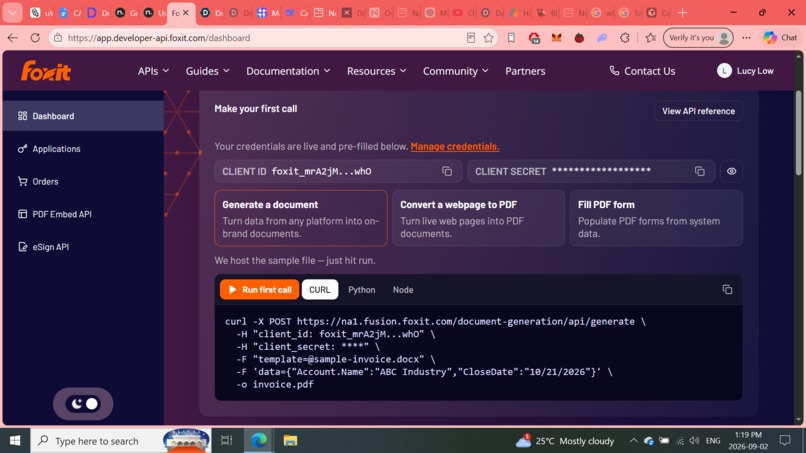This screenshot has width=806, height=453.
Task: Close the active Foxit tab
Action: pyautogui.click(x=186, y=13)
